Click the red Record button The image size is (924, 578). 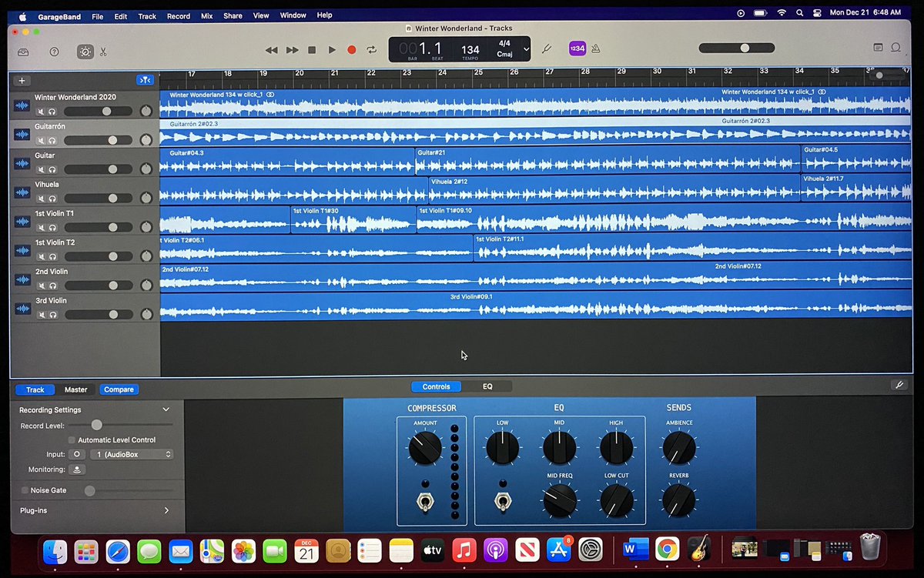tap(352, 50)
